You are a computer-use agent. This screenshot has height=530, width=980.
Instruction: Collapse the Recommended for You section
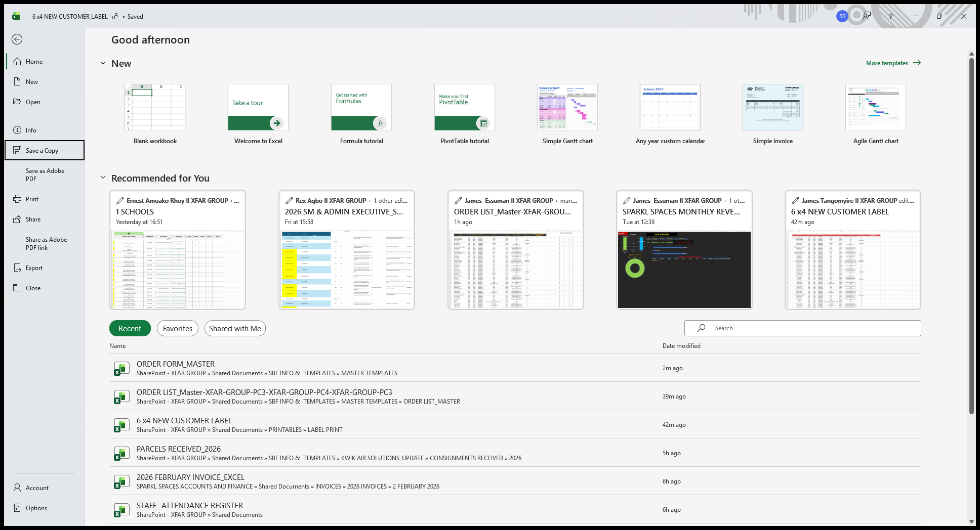click(103, 178)
